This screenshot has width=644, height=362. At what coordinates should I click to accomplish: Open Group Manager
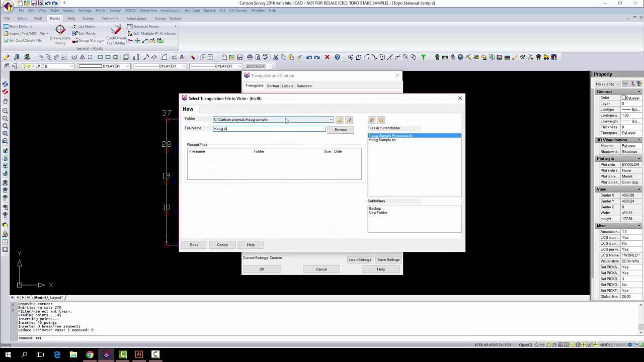(88, 40)
